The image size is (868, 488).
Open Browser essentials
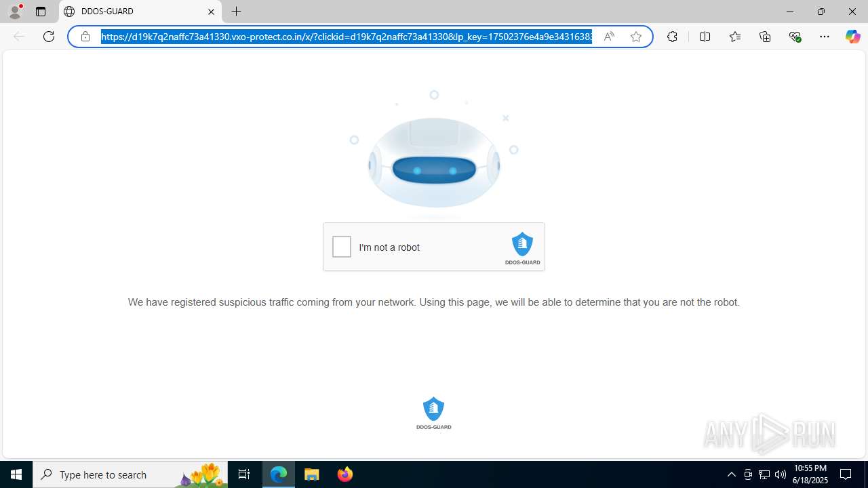coord(795,37)
